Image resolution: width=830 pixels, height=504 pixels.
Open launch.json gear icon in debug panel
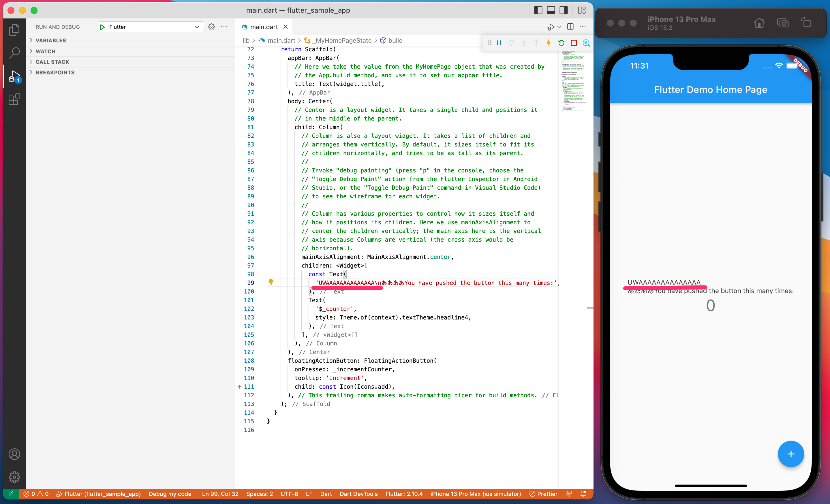pyautogui.click(x=211, y=27)
